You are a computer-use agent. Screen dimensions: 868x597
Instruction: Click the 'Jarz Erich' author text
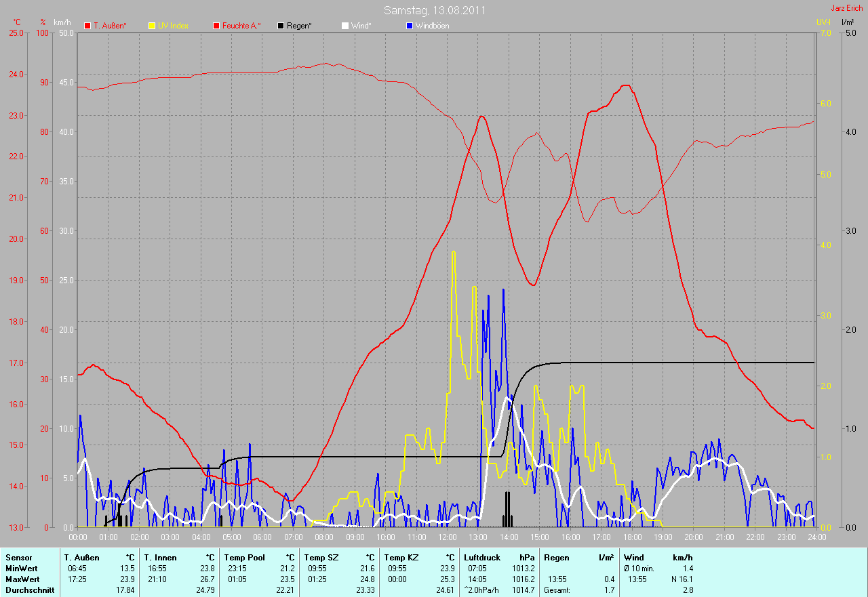(x=847, y=8)
